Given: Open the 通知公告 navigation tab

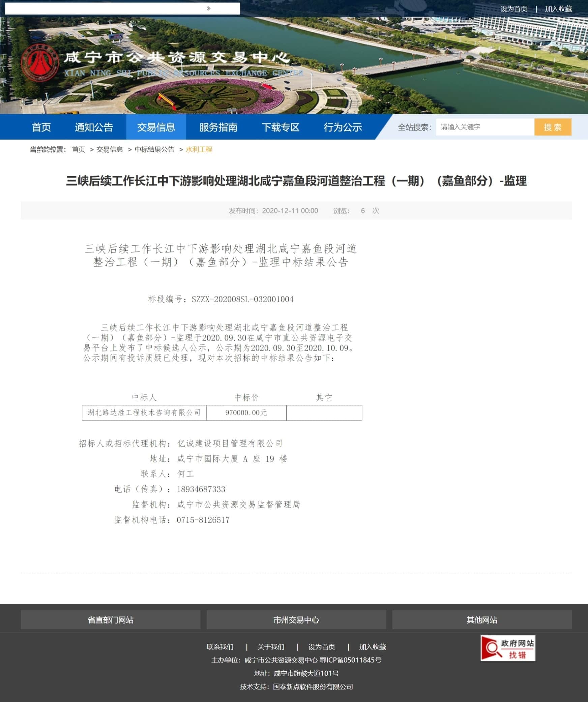Looking at the screenshot, I should pyautogui.click(x=94, y=127).
